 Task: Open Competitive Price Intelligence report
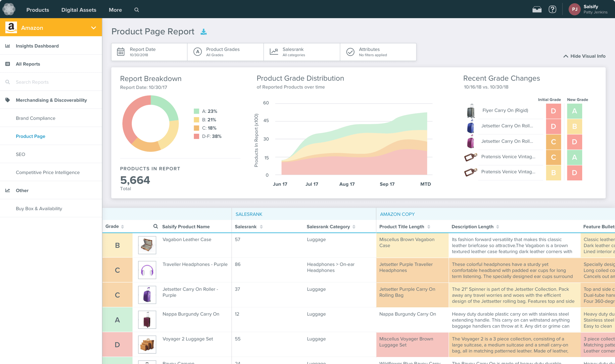[x=48, y=172]
